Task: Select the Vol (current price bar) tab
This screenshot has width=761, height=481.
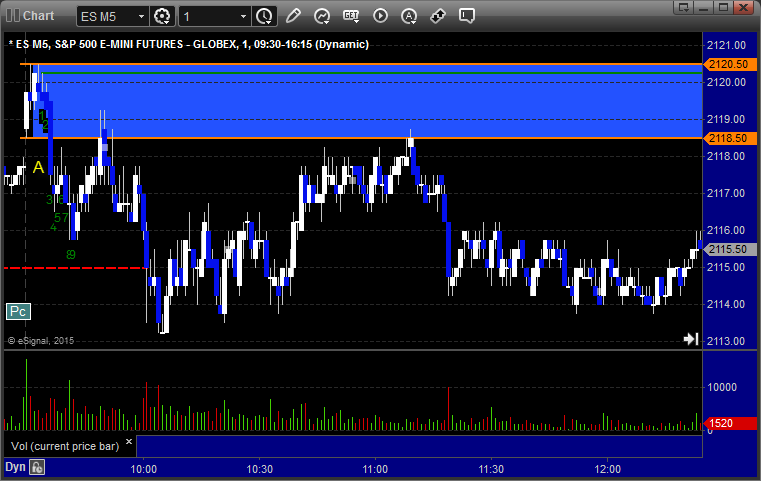Action: 65,446
